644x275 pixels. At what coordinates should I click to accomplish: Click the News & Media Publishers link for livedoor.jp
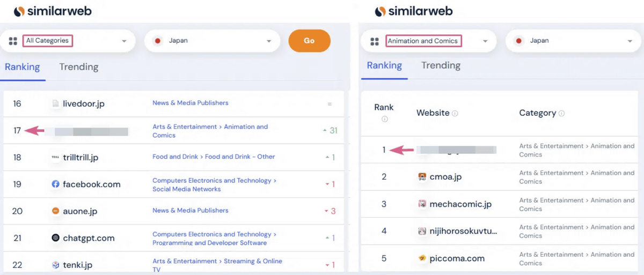pyautogui.click(x=190, y=103)
